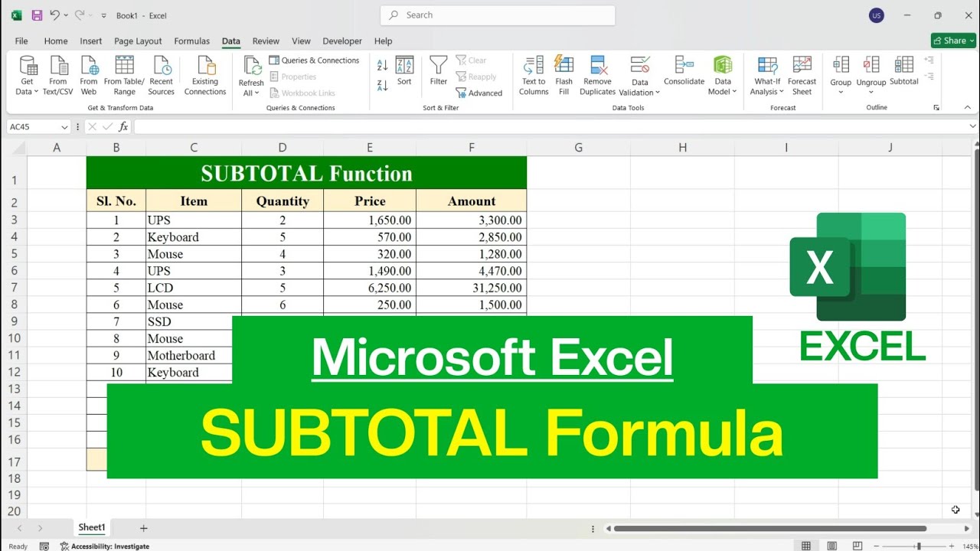Open Accessibility: Investigate status

click(105, 546)
